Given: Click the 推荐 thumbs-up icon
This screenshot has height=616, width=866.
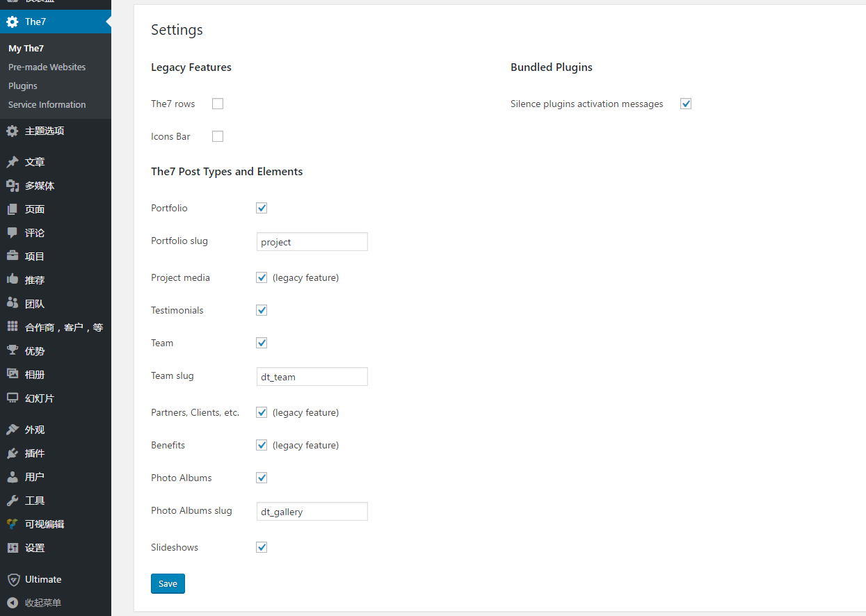Looking at the screenshot, I should (13, 279).
